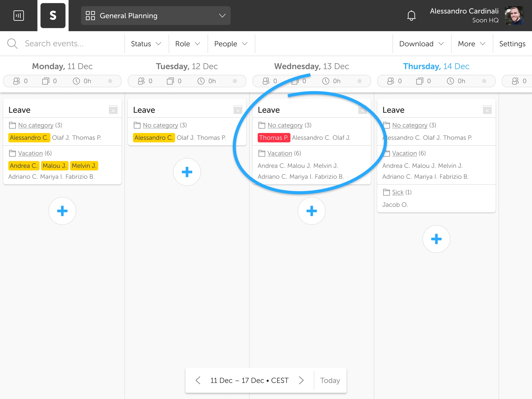Click the search magnifier icon

point(12,44)
